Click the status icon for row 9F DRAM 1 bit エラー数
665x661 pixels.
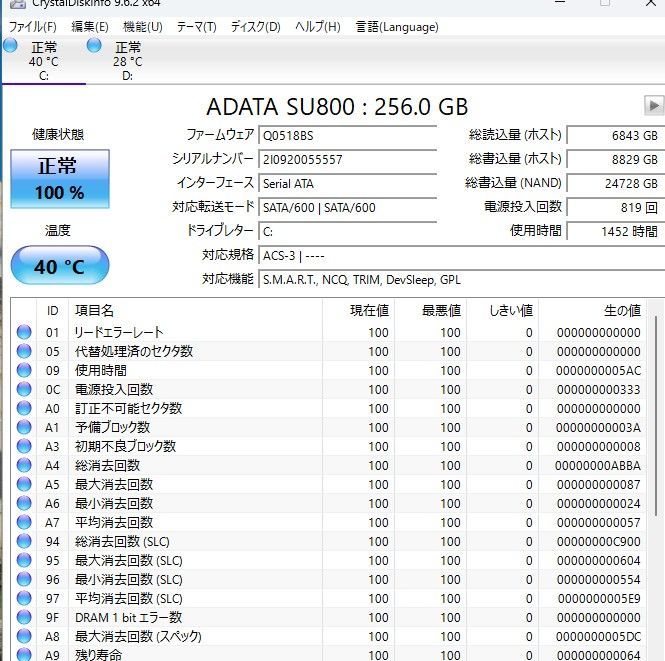(24, 617)
